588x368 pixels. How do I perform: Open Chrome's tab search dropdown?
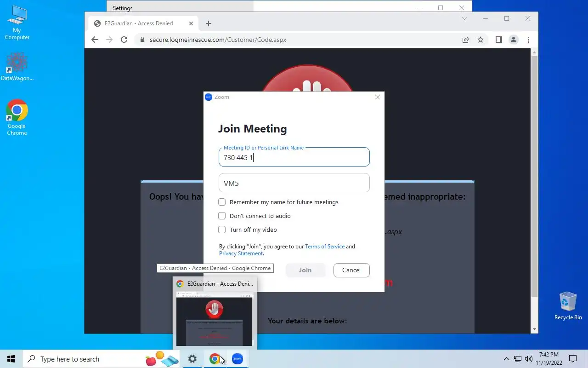click(x=464, y=18)
